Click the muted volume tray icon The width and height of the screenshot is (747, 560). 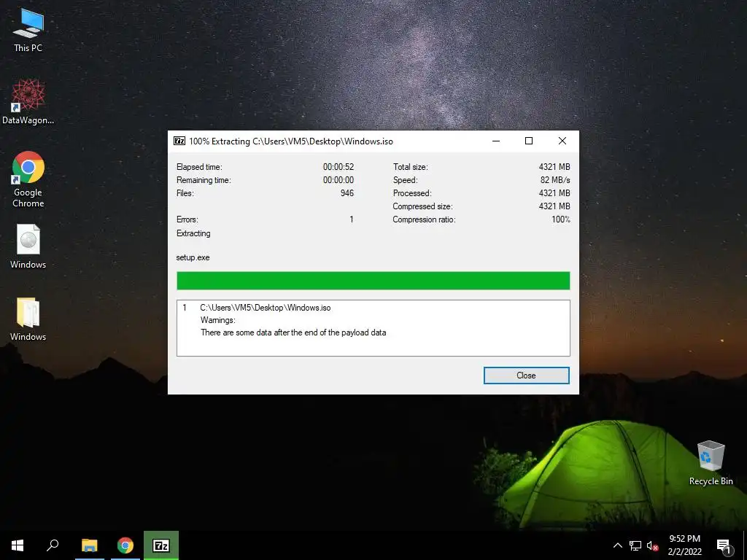652,545
